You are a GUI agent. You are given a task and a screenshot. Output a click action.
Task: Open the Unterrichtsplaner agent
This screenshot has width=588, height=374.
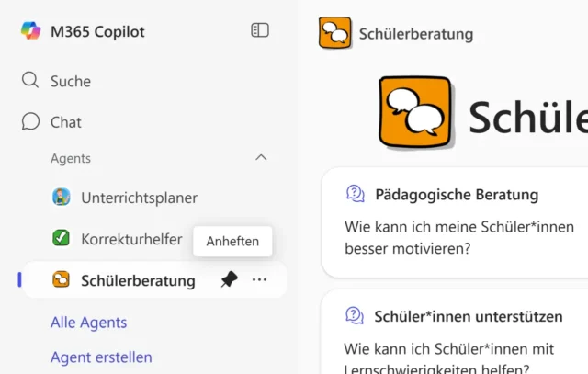[139, 198]
